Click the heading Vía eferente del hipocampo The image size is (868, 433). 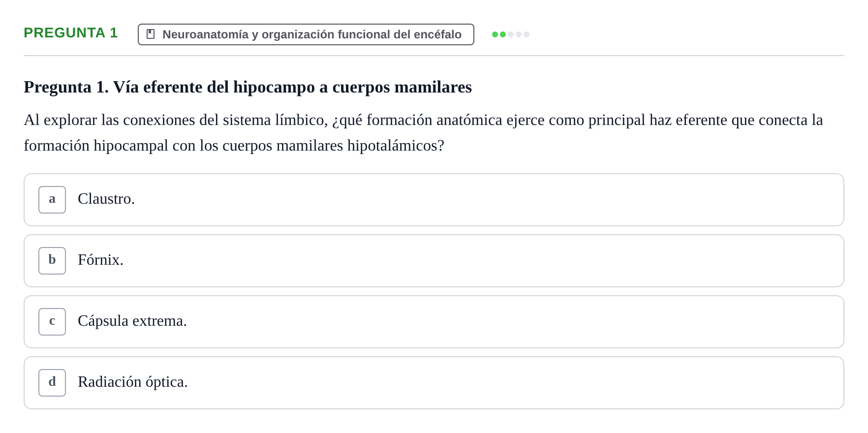(x=248, y=87)
